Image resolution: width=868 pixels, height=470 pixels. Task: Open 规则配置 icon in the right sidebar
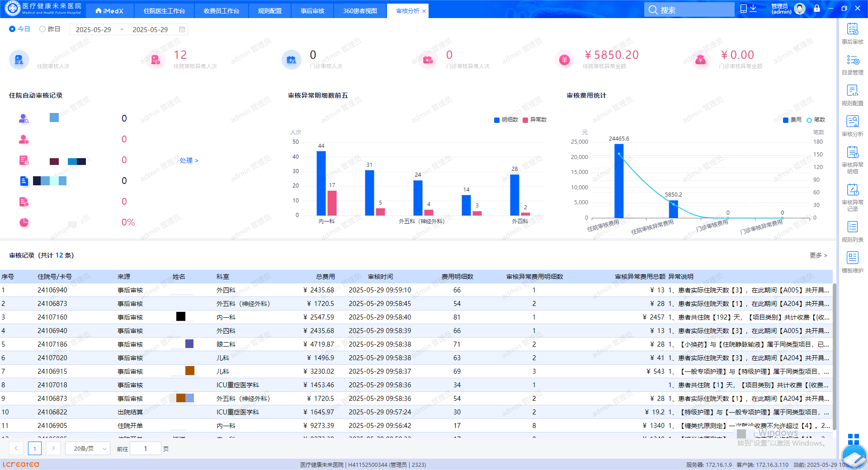click(852, 91)
